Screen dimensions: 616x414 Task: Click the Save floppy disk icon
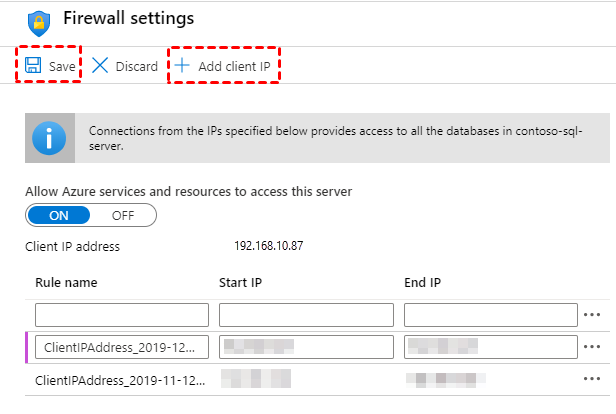point(33,66)
